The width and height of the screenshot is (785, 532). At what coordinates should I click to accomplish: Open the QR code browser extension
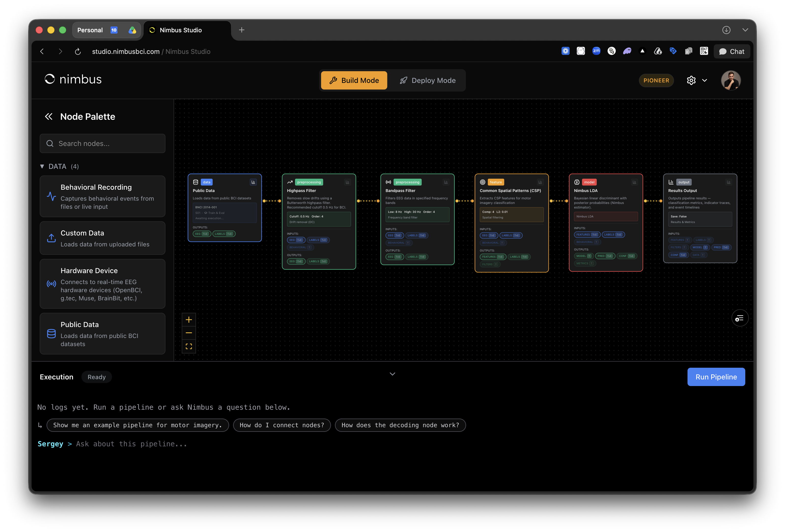point(704,51)
